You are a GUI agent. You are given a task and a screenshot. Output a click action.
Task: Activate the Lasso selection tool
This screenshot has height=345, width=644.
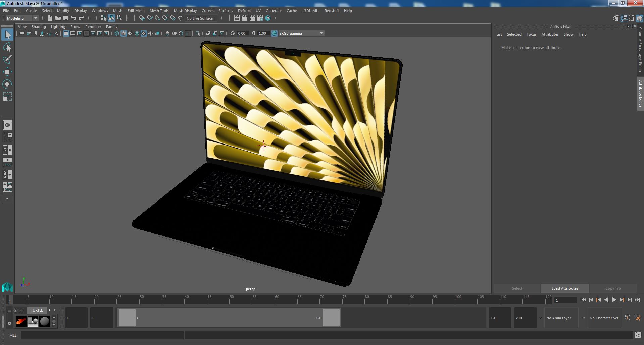click(x=7, y=47)
